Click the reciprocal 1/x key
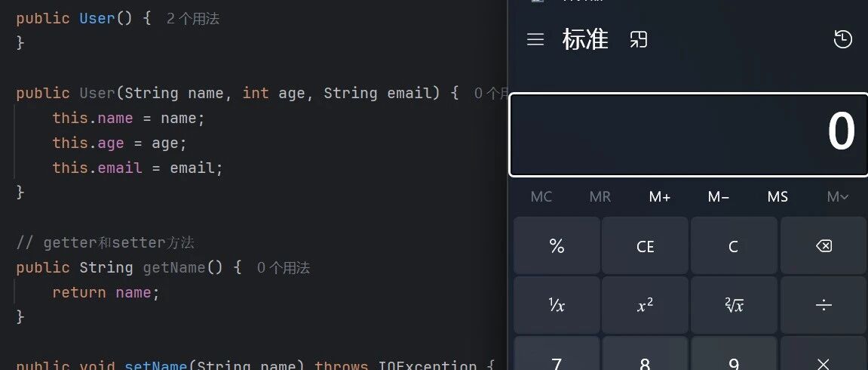The width and height of the screenshot is (868, 370). pos(557,304)
